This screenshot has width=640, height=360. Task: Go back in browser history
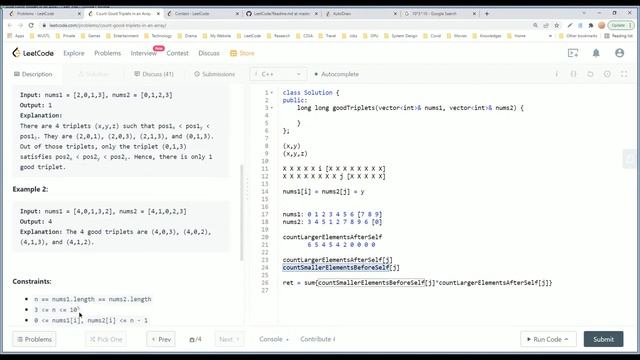coord(10,25)
